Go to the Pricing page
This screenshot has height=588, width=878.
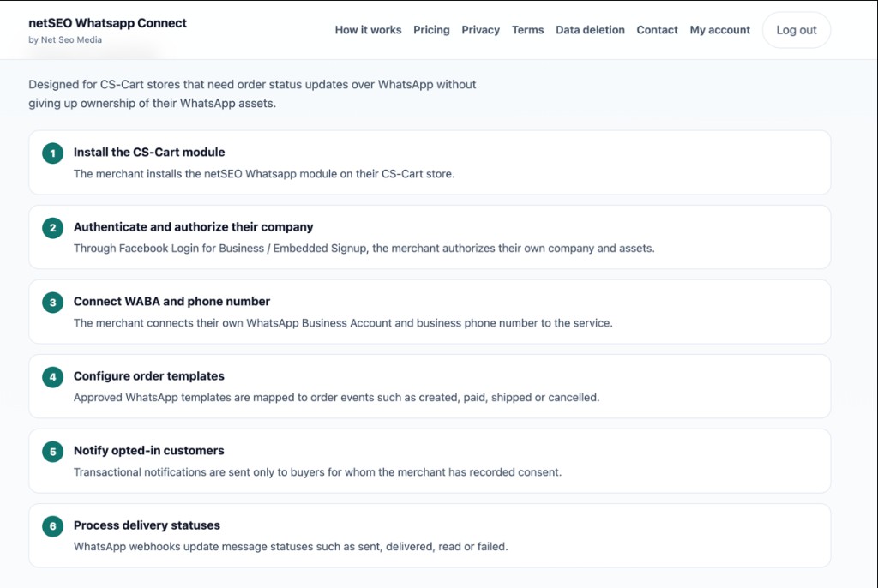click(431, 30)
